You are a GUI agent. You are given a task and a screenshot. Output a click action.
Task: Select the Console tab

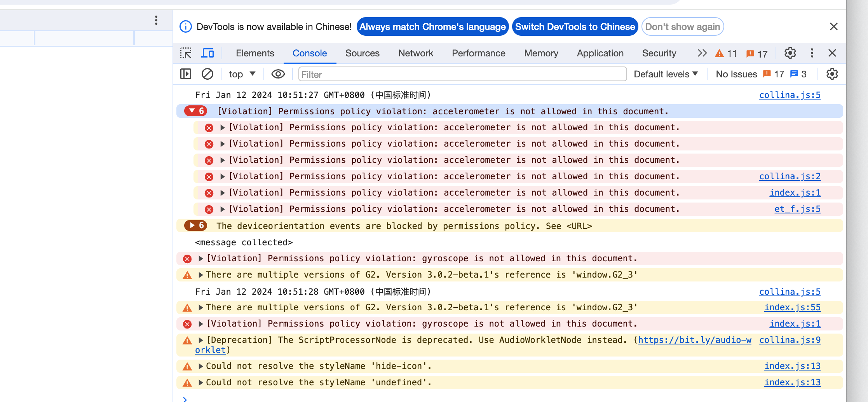[x=310, y=53]
